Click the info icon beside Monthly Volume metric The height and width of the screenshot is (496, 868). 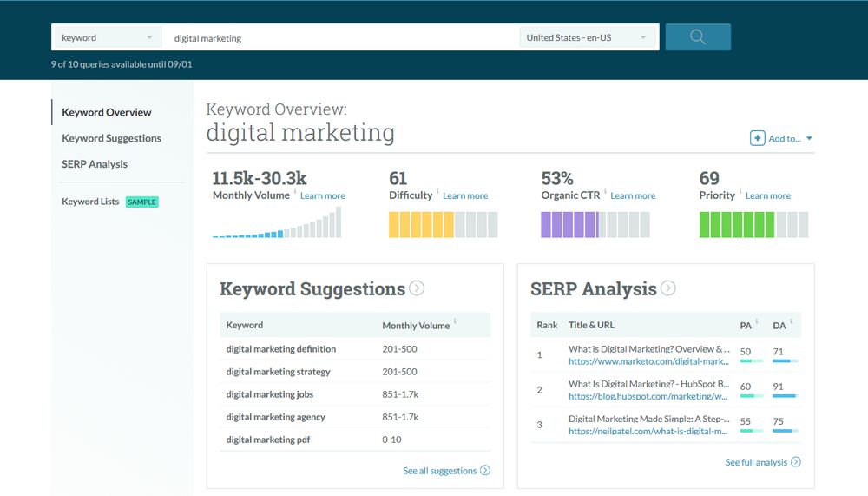[295, 192]
